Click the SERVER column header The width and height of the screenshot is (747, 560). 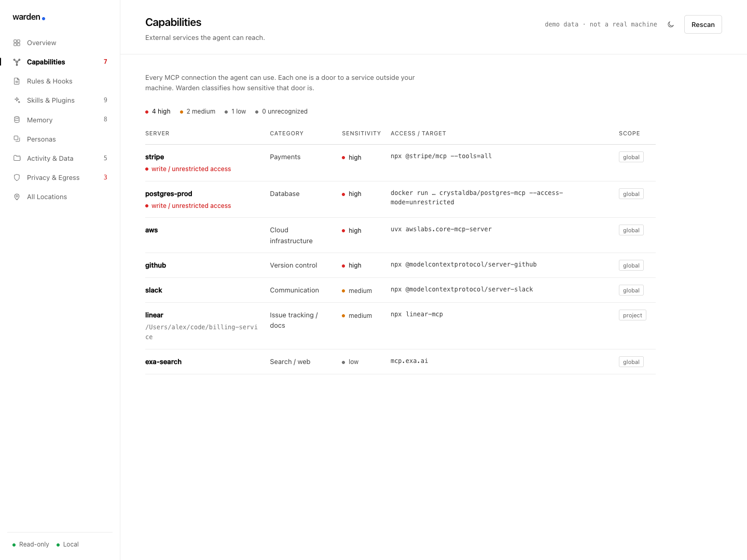click(x=157, y=134)
